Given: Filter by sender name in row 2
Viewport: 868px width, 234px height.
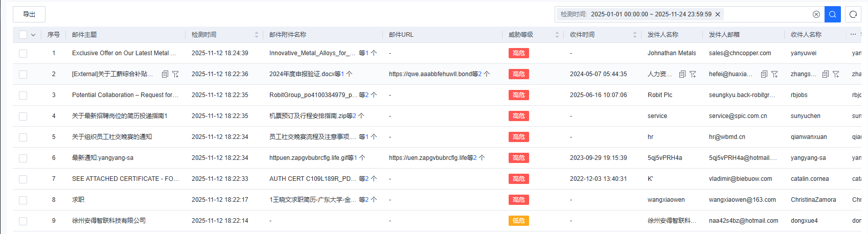Looking at the screenshot, I should tap(693, 74).
